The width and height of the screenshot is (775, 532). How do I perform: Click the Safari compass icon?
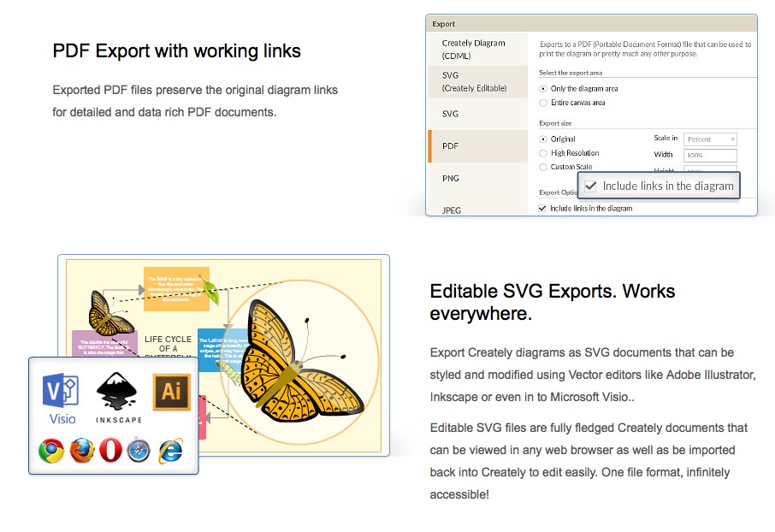click(x=139, y=451)
